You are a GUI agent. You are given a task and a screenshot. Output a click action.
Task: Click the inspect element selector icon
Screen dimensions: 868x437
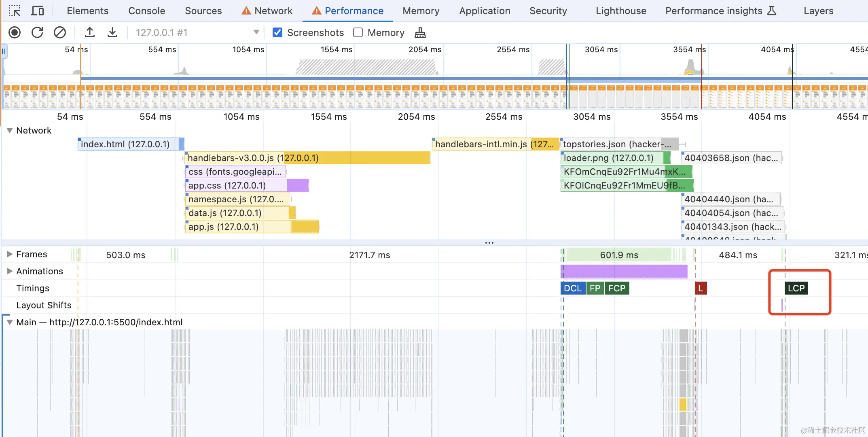pyautogui.click(x=15, y=11)
